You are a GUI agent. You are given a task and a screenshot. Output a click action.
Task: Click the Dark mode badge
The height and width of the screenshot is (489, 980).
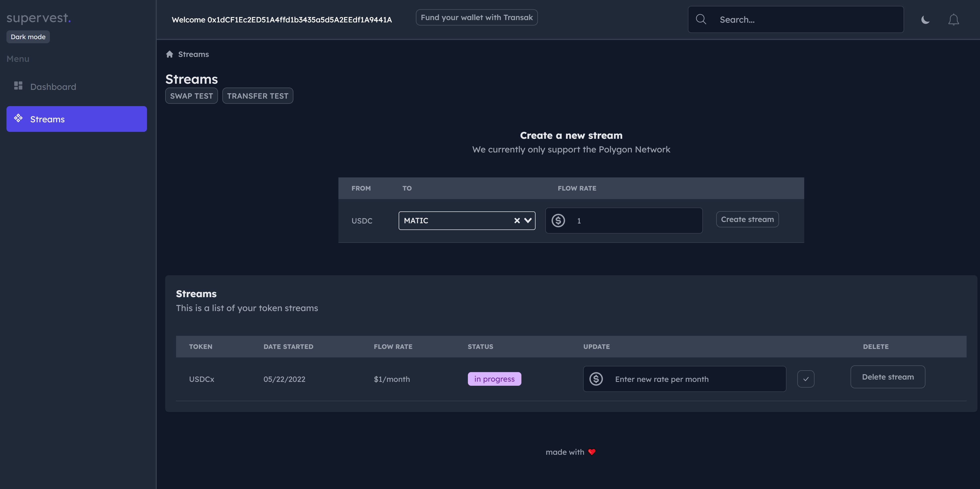(x=28, y=37)
